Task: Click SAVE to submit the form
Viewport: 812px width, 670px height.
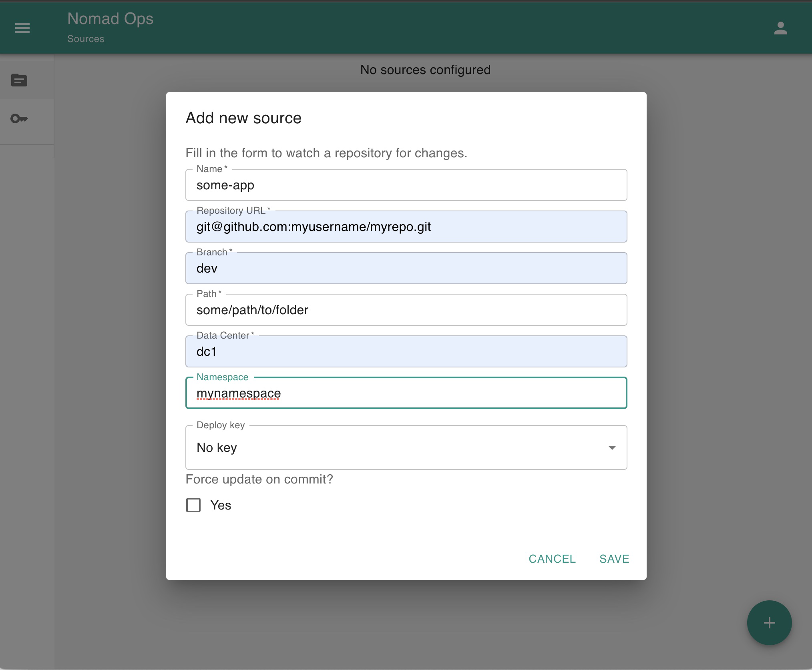Action: tap(613, 559)
